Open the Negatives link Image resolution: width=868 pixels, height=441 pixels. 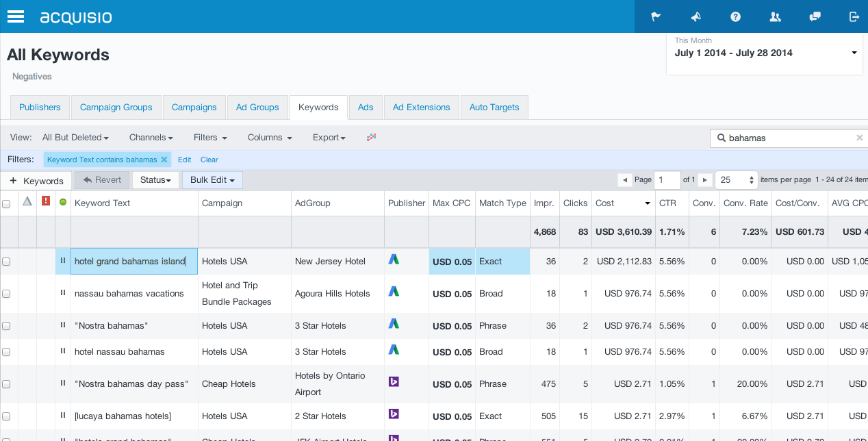(x=32, y=76)
